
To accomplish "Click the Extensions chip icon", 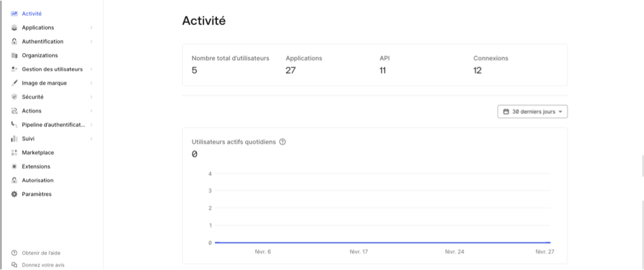I will point(14,166).
